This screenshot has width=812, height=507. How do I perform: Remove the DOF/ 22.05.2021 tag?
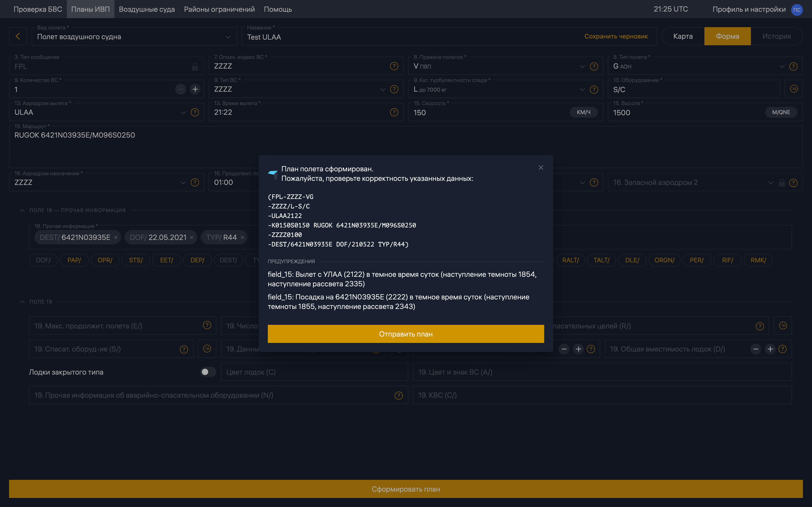point(192,237)
